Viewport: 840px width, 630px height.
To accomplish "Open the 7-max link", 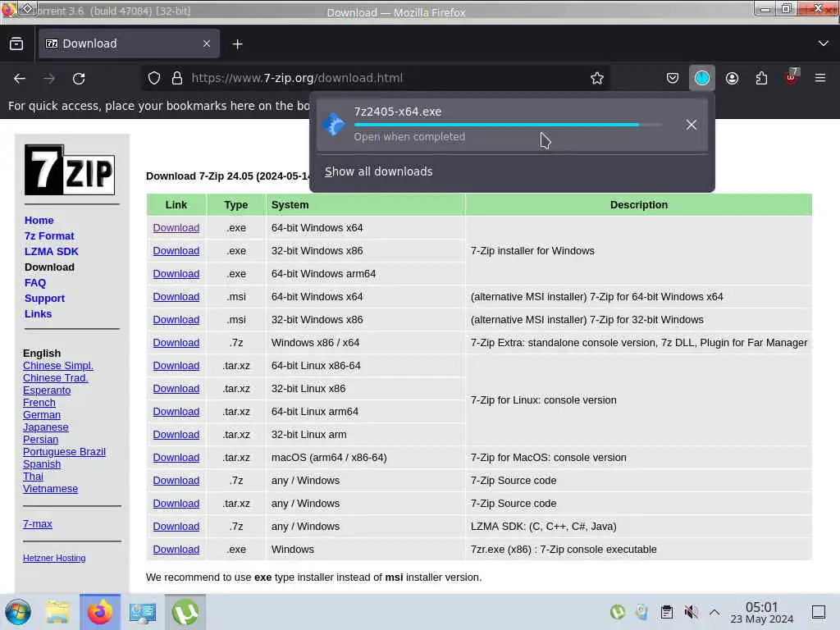I will [x=38, y=524].
